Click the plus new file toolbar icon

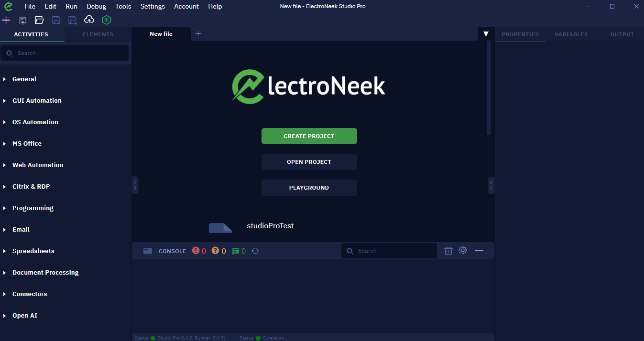(x=6, y=20)
